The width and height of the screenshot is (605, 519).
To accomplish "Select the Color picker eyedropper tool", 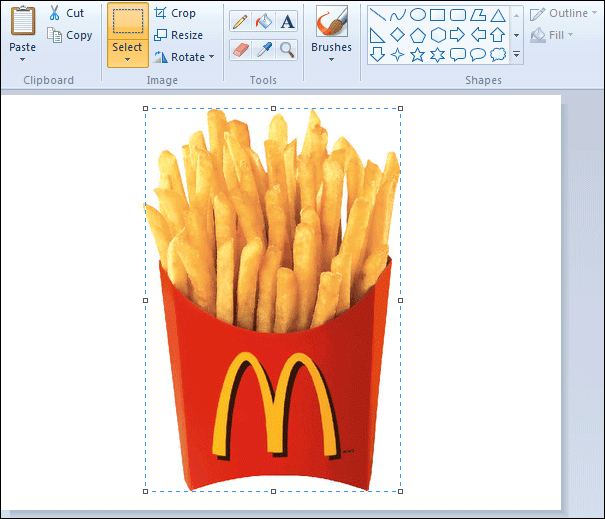I will 264,49.
